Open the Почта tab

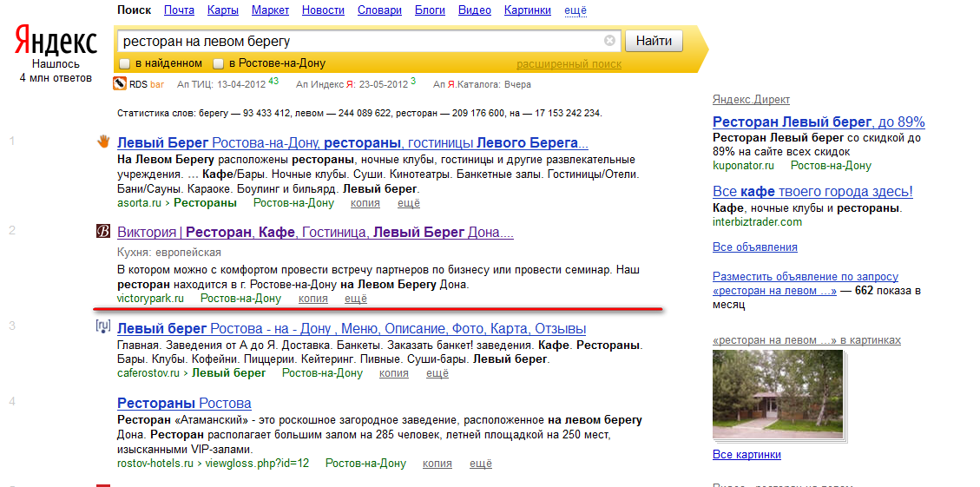click(x=179, y=10)
